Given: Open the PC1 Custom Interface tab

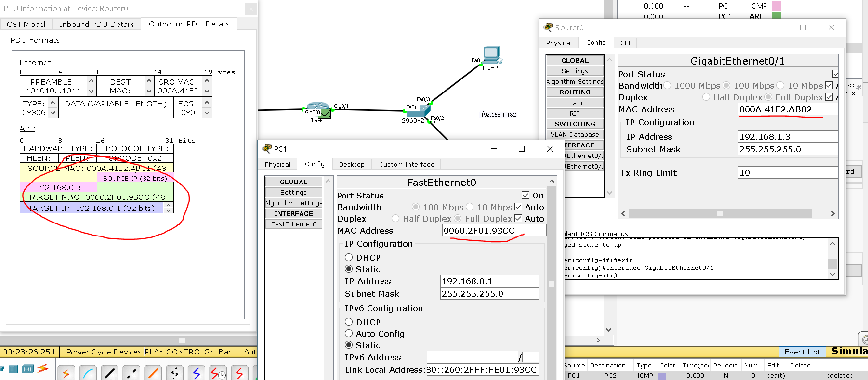Looking at the screenshot, I should coord(407,164).
